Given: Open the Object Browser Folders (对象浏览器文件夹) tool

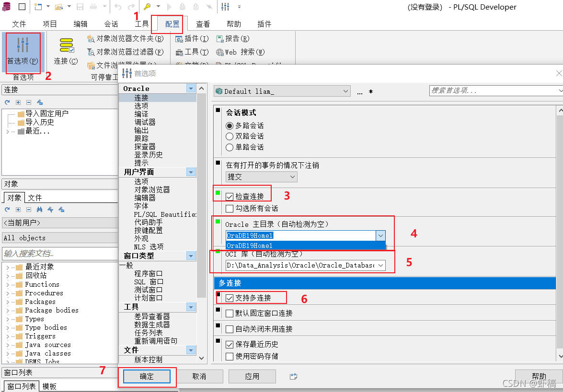Looking at the screenshot, I should [x=126, y=38].
